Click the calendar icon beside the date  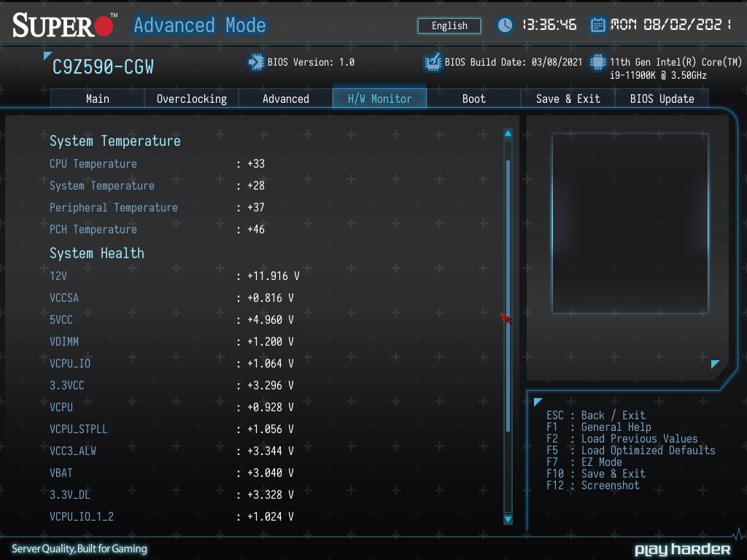[x=597, y=25]
